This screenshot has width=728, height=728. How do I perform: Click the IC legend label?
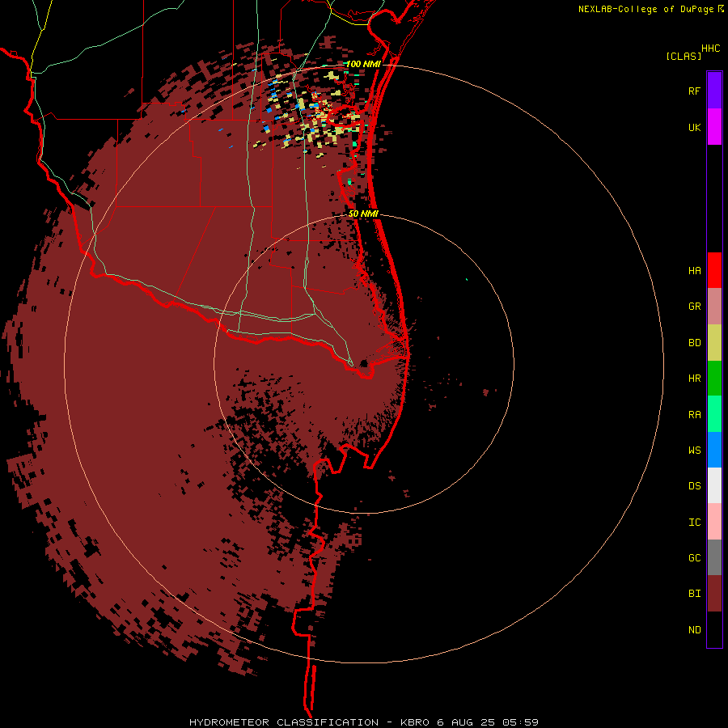pyautogui.click(x=694, y=523)
